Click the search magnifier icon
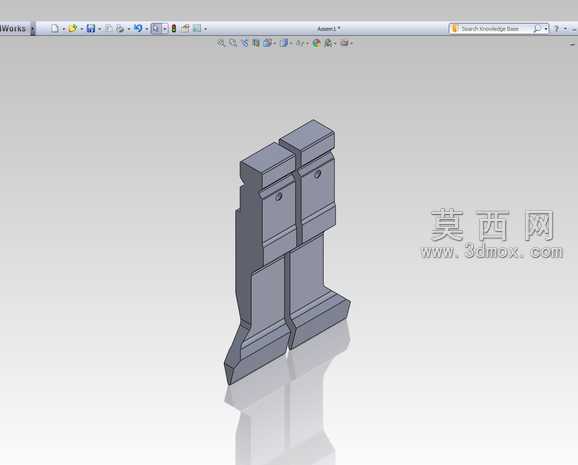The width and height of the screenshot is (578, 465). click(x=538, y=28)
